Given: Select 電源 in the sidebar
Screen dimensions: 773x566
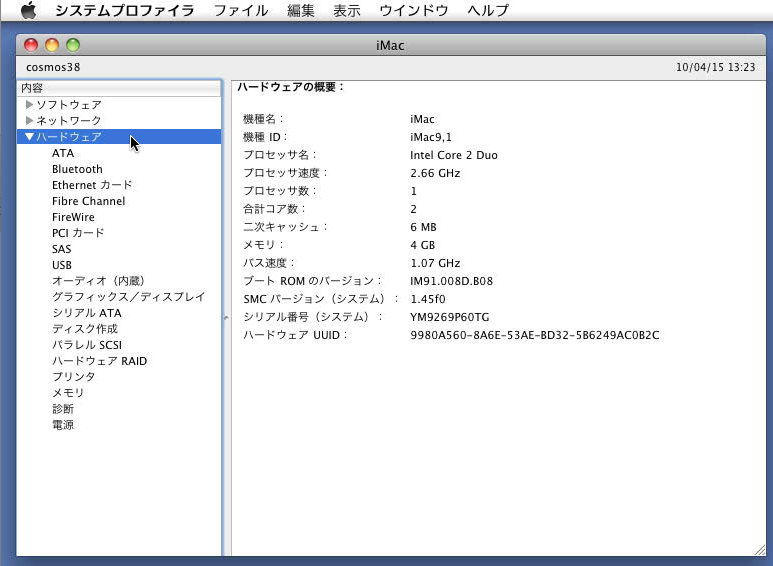Looking at the screenshot, I should (63, 425).
